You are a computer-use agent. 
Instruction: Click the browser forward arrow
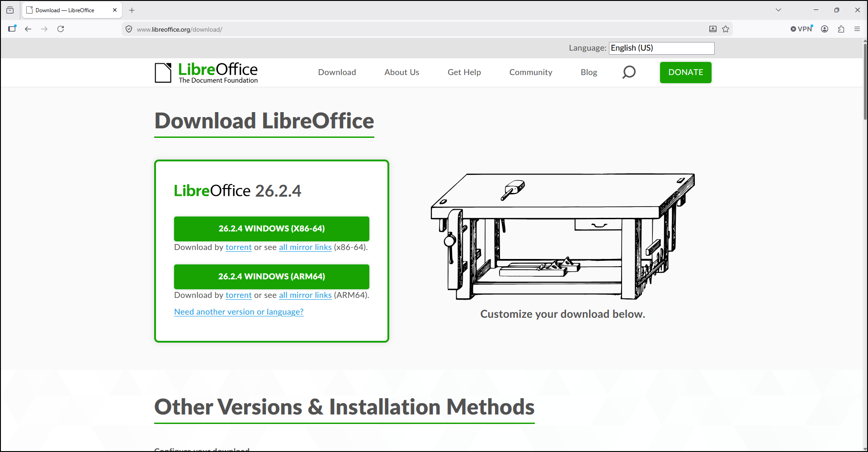pyautogui.click(x=44, y=29)
